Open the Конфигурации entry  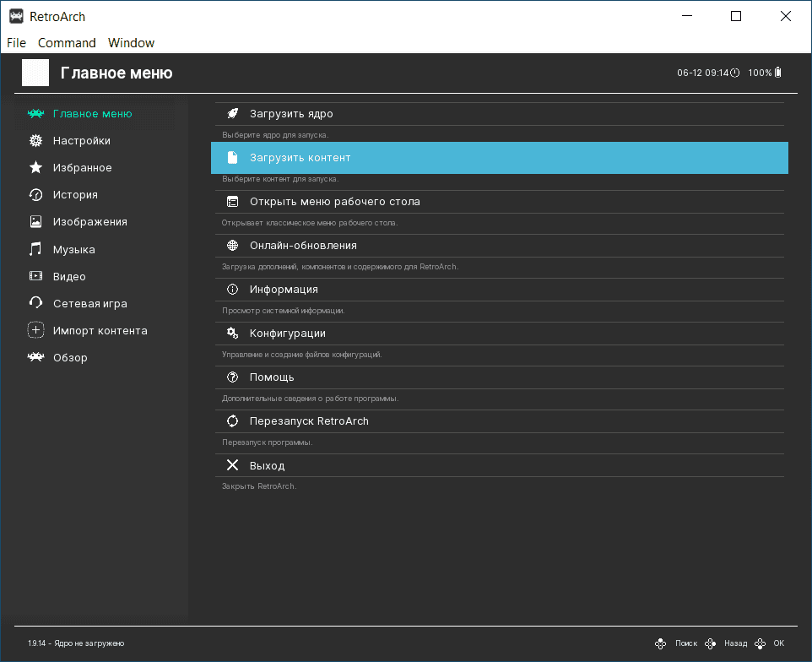click(x=499, y=334)
